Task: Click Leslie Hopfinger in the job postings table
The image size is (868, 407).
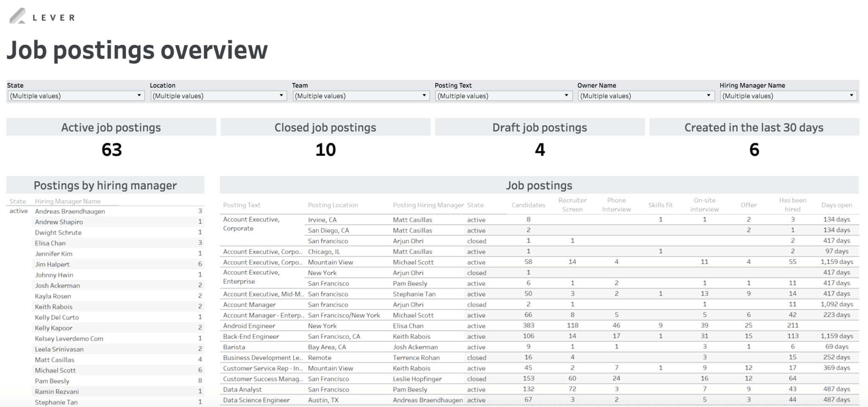Action: [417, 379]
